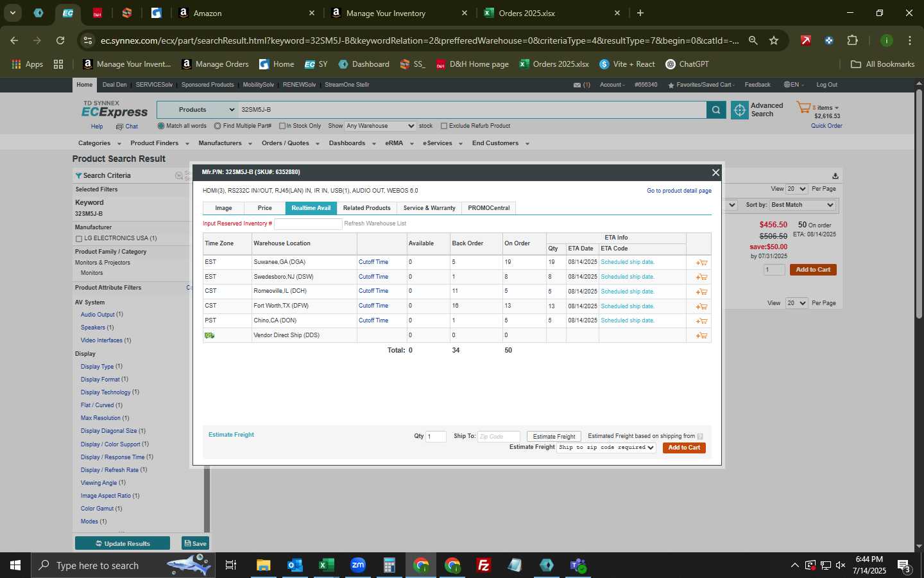Switch to the Price tab
This screenshot has width=924, height=578.
click(x=265, y=208)
